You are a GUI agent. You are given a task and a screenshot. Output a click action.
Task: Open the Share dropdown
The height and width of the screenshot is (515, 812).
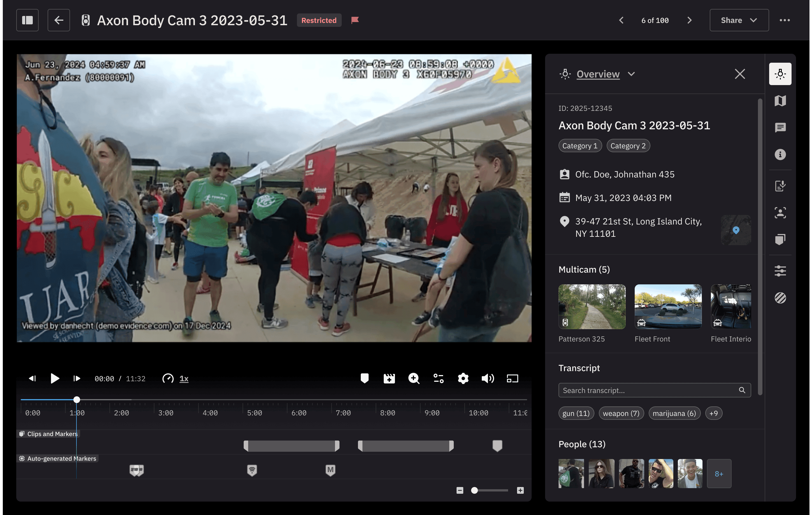click(739, 20)
